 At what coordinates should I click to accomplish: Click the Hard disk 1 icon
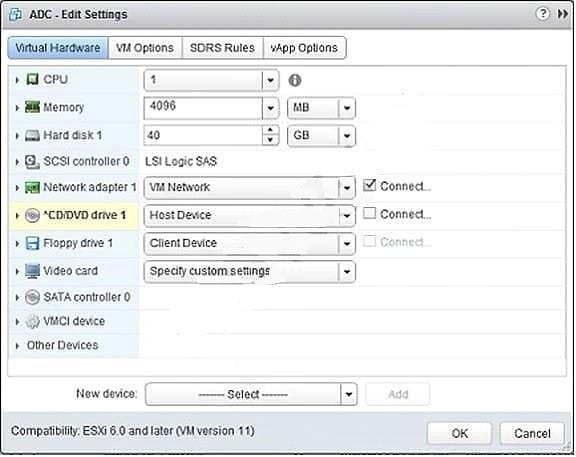32,136
